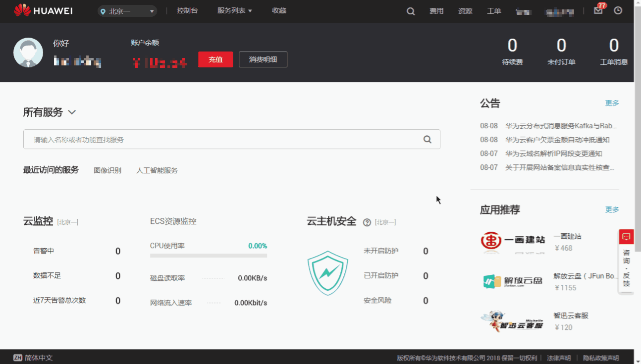Open the search magnifier in the top bar
Screen dimensions: 641x364
pyautogui.click(x=410, y=10)
